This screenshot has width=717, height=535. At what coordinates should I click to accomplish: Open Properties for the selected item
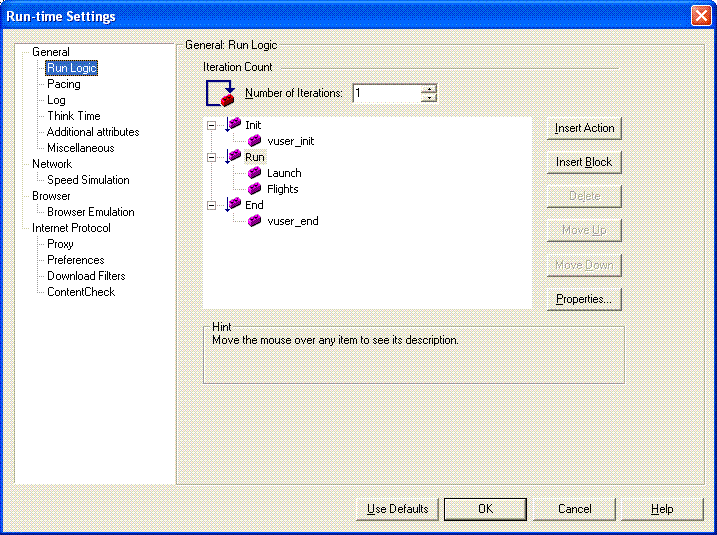coord(585,299)
